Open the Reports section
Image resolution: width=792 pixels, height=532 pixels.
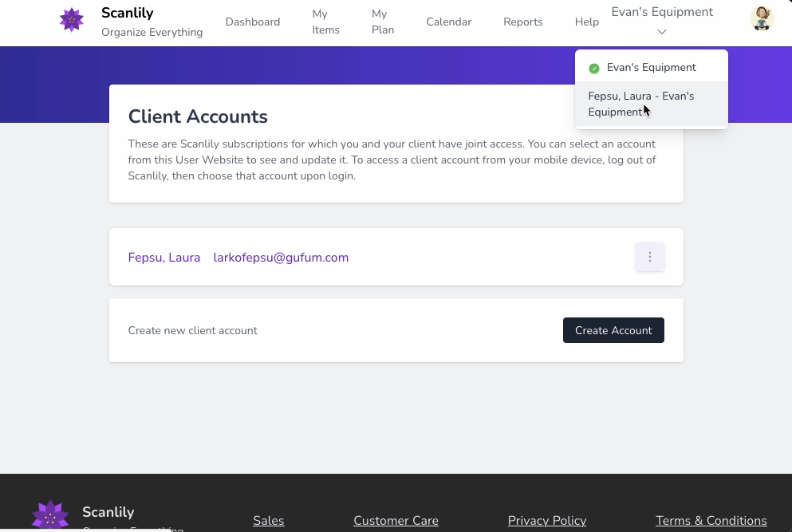(x=523, y=22)
